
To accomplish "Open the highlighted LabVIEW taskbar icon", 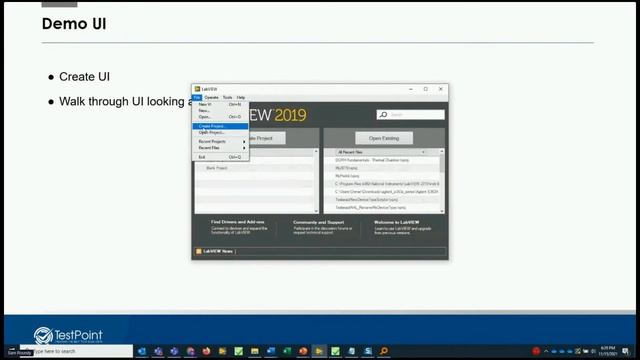I will (x=319, y=351).
